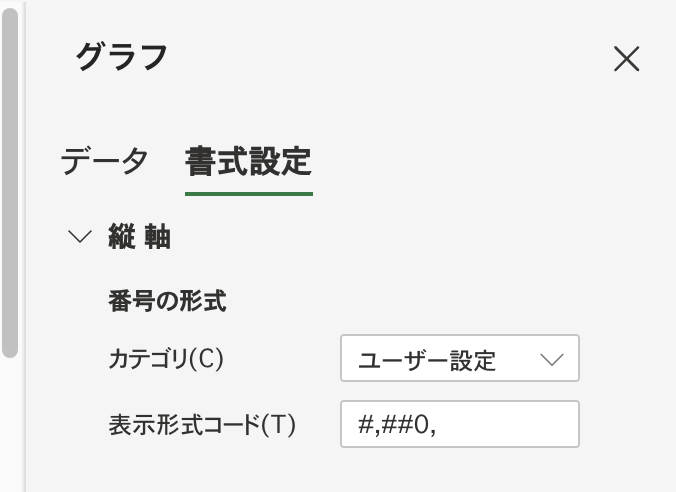Close the グラフ panel

tap(626, 59)
